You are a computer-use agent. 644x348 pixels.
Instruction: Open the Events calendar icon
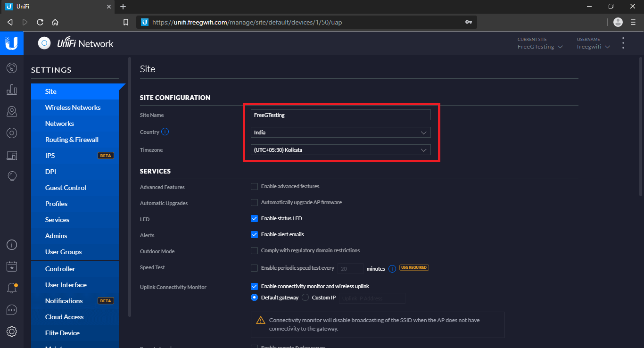[x=12, y=266]
